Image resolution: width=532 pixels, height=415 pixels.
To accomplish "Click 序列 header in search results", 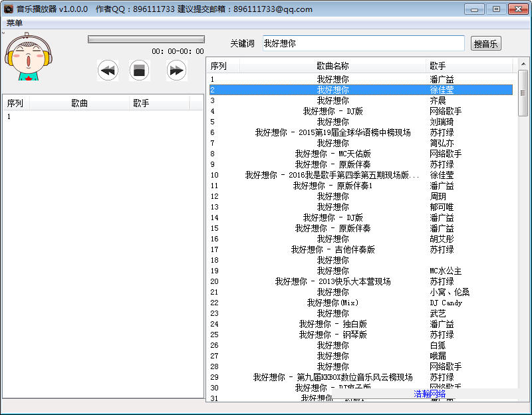I will pos(219,66).
